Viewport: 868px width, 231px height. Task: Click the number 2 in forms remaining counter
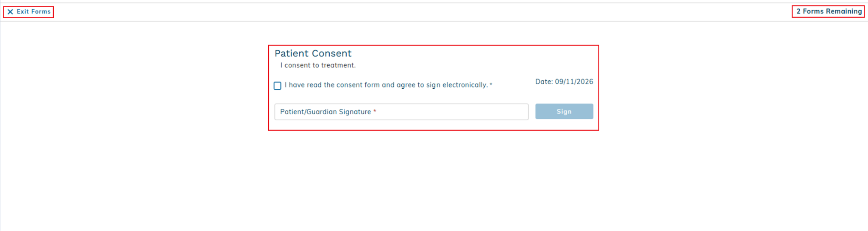coord(798,11)
